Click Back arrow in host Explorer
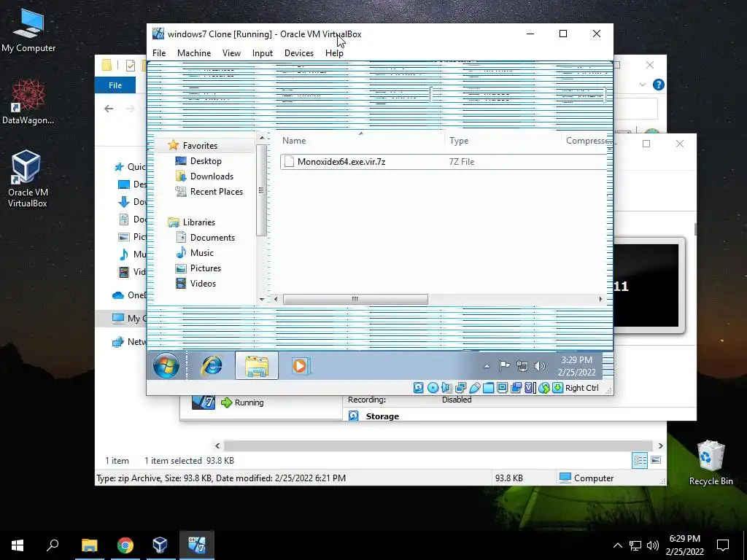This screenshot has height=560, width=747. (x=109, y=109)
